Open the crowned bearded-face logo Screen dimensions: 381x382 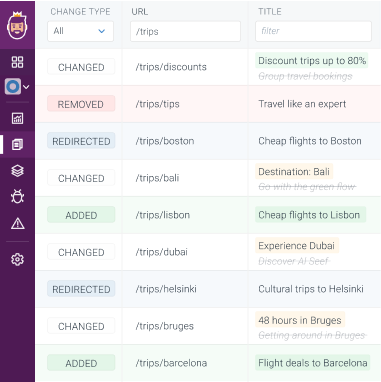(x=17, y=25)
